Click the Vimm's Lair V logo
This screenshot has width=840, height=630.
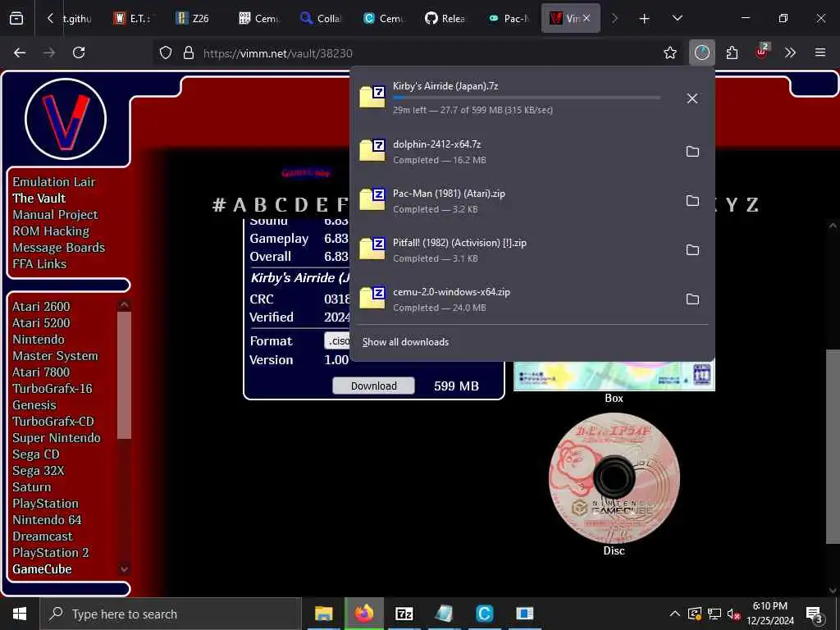pyautogui.click(x=66, y=119)
